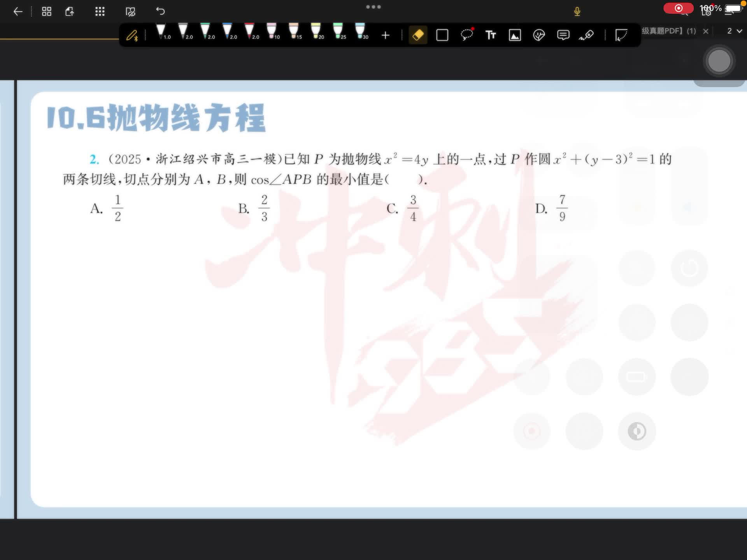Image resolution: width=747 pixels, height=560 pixels.
Task: Select the comment note tool
Action: pos(563,35)
